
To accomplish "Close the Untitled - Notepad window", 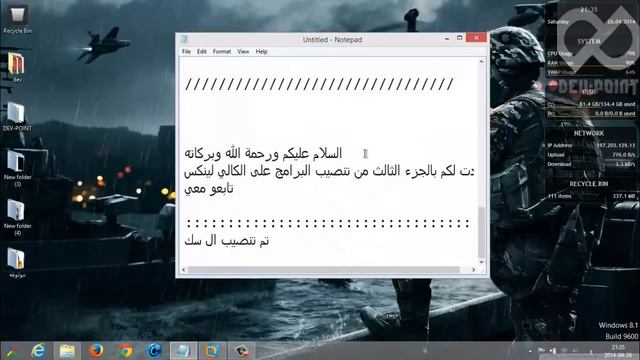I will [x=476, y=38].
